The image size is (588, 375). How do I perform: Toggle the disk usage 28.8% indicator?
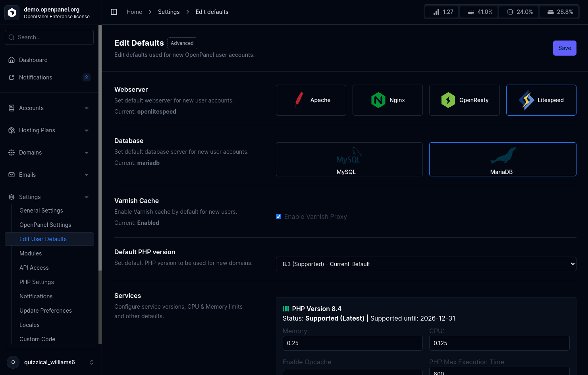tap(559, 12)
